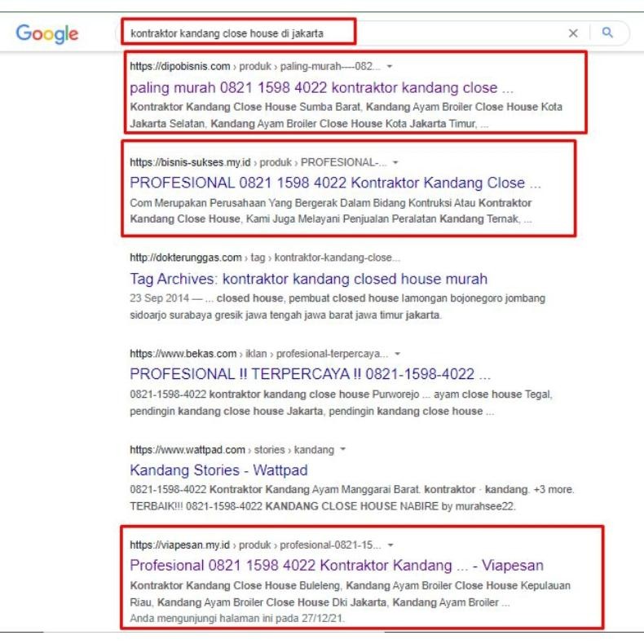Click the magnifier search icon
The width and height of the screenshot is (644, 644).
pos(607,33)
